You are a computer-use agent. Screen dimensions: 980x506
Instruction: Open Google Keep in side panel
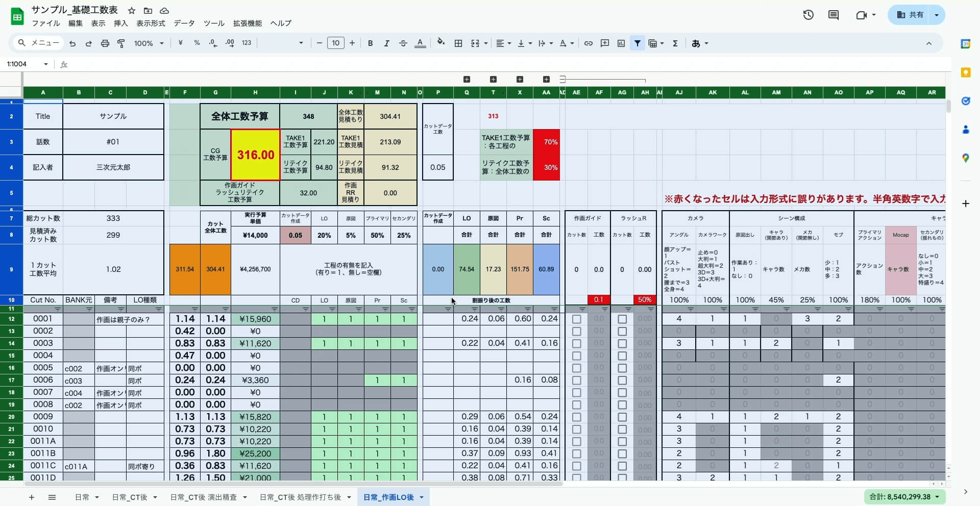pyautogui.click(x=966, y=72)
